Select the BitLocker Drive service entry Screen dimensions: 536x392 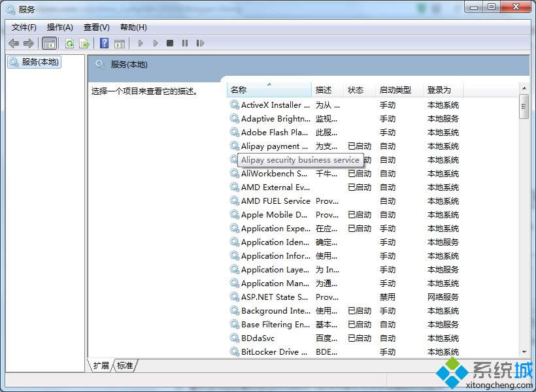pyautogui.click(x=275, y=351)
